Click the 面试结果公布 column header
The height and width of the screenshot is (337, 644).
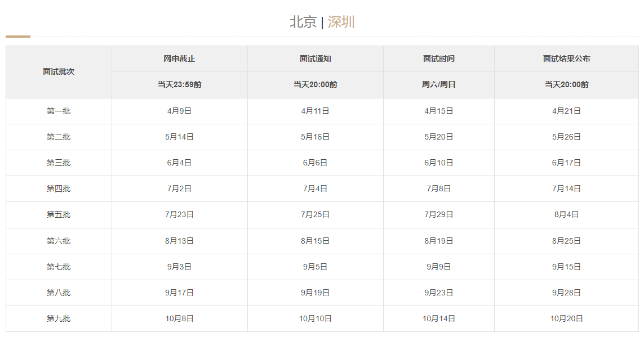click(x=566, y=59)
